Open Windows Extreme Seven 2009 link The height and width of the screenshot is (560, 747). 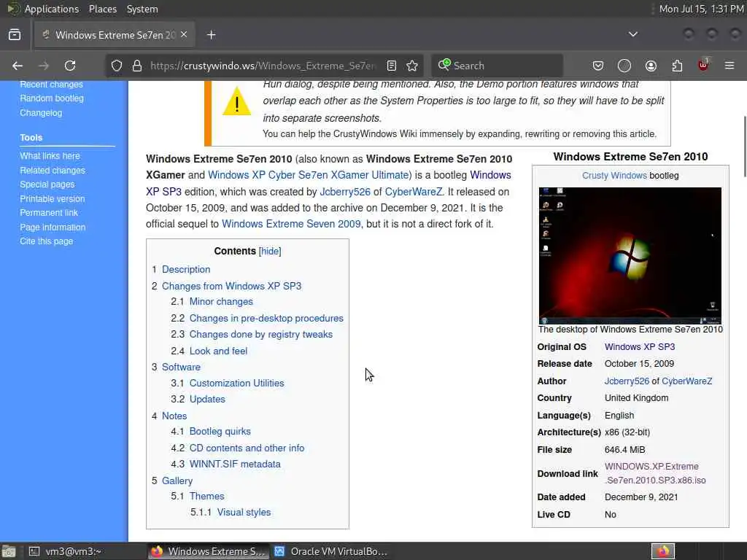tap(292, 224)
